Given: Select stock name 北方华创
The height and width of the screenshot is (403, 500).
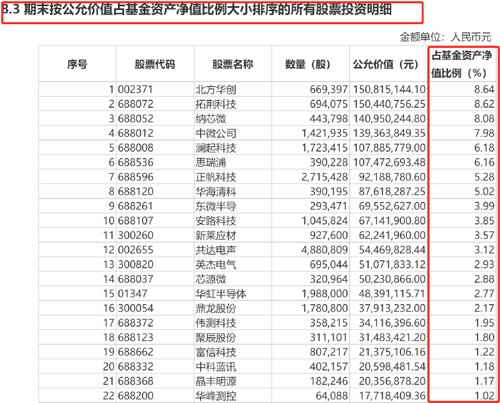Looking at the screenshot, I should (216, 89).
